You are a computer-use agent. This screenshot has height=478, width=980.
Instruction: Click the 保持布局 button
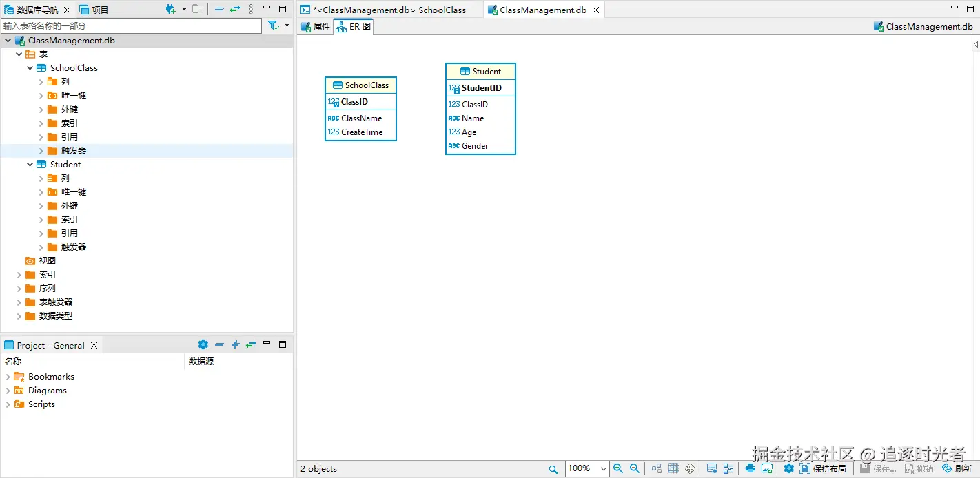823,468
